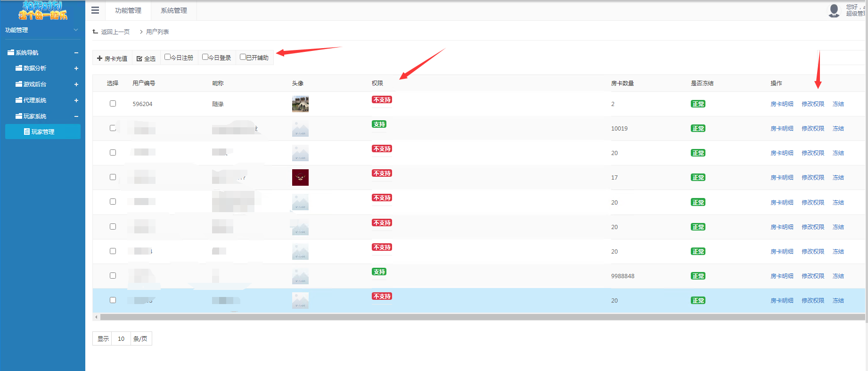
Task: Expand the 游戏后台 section
Action: 76,84
